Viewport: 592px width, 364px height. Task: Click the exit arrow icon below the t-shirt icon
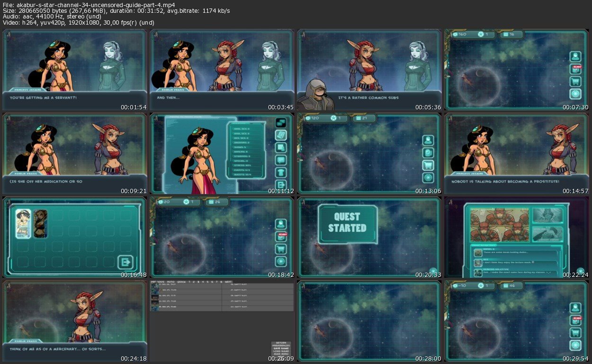pos(281,185)
